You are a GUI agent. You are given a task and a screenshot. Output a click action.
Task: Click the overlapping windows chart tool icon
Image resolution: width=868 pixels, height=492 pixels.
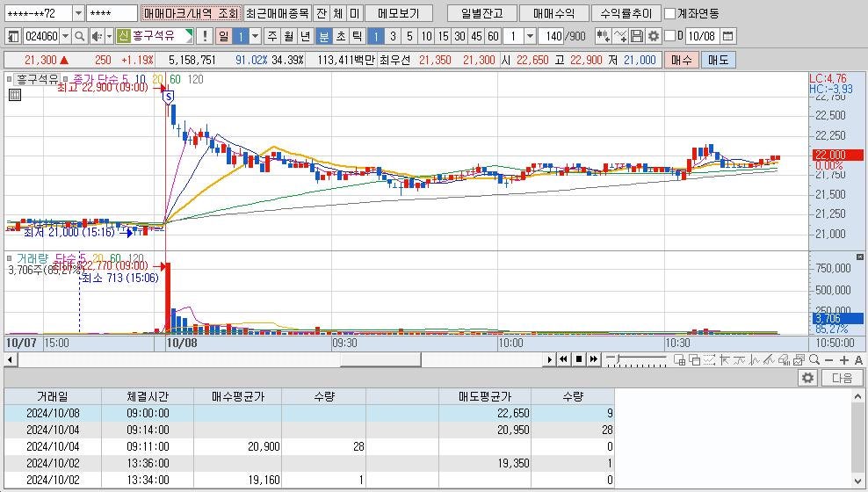[x=694, y=360]
